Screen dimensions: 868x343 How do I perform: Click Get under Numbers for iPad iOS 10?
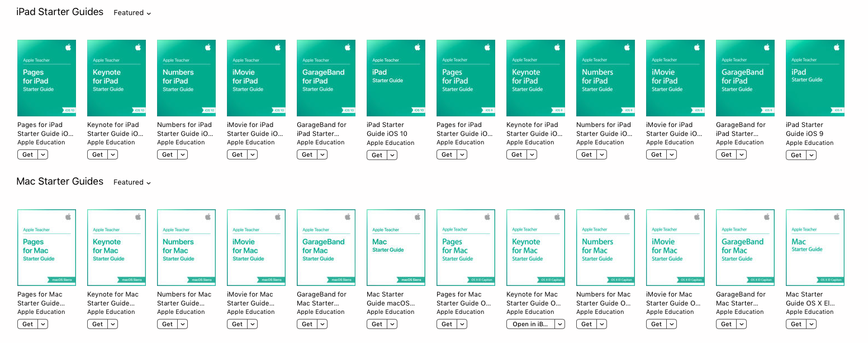168,154
